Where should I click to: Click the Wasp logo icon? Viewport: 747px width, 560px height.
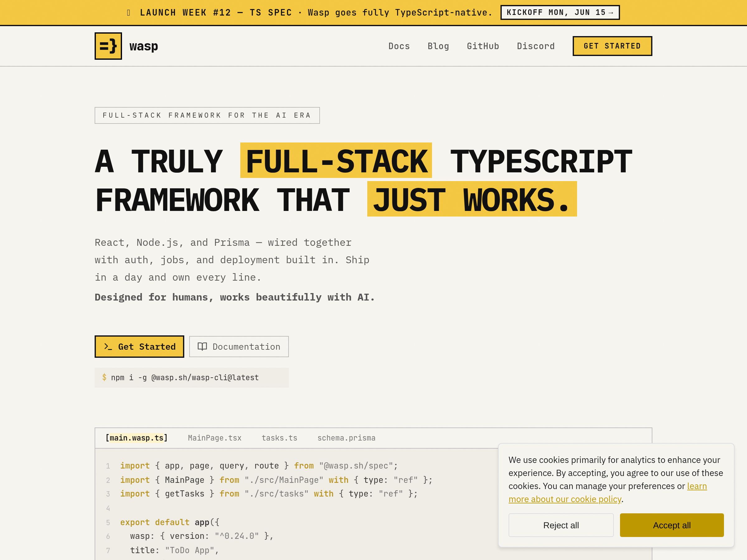(108, 46)
